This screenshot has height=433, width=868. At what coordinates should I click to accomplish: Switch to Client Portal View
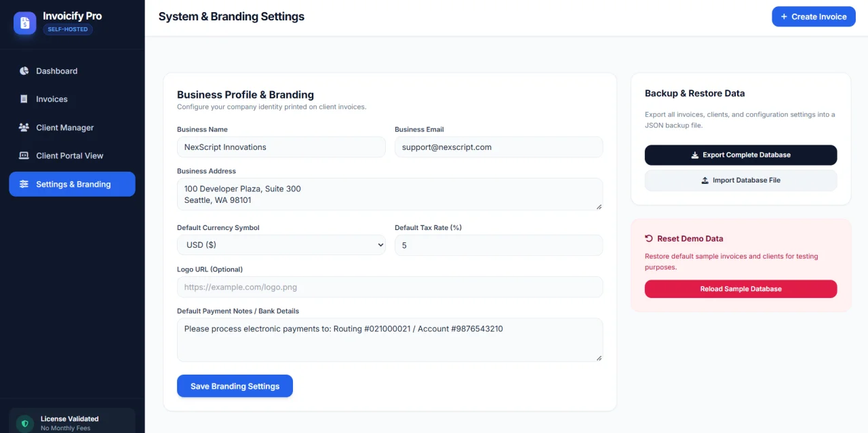click(x=72, y=155)
